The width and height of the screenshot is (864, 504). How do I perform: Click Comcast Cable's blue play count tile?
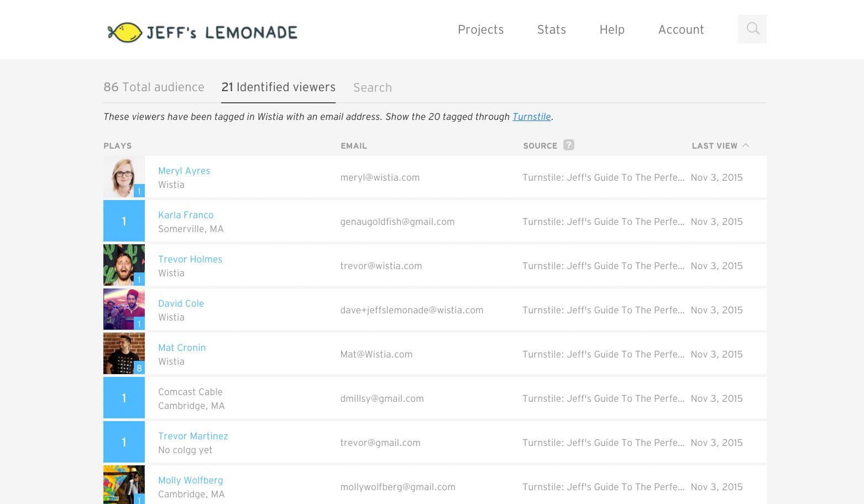(124, 398)
